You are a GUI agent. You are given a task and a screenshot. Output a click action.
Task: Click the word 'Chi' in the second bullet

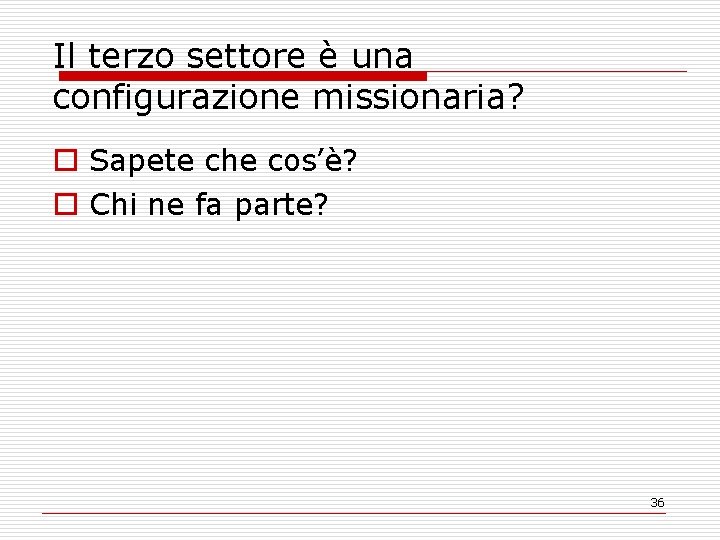click(x=113, y=204)
